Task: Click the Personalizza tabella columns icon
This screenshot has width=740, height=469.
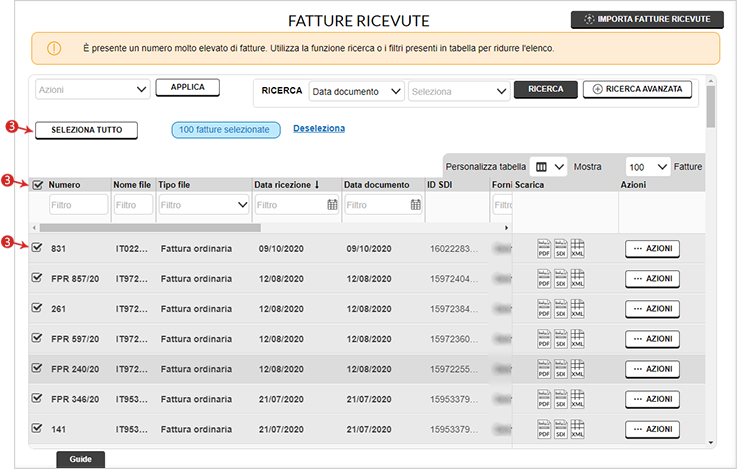Action: 541,167
